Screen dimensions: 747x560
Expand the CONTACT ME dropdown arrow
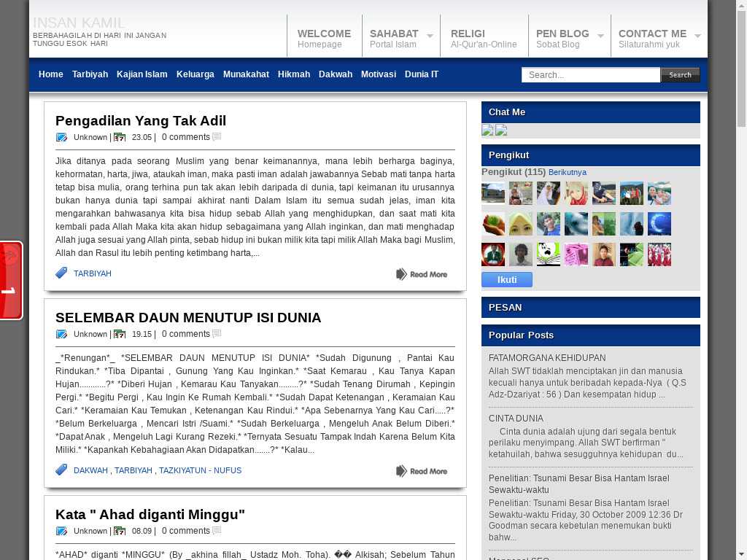point(697,36)
